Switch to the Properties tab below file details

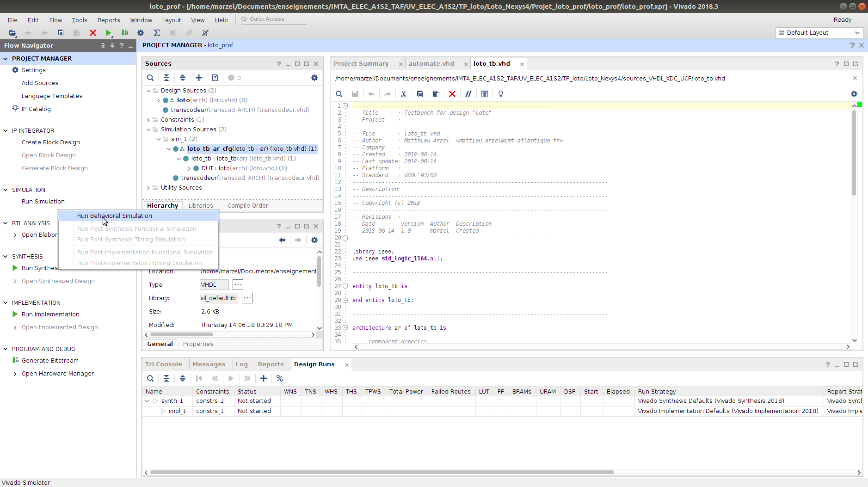[198, 344]
